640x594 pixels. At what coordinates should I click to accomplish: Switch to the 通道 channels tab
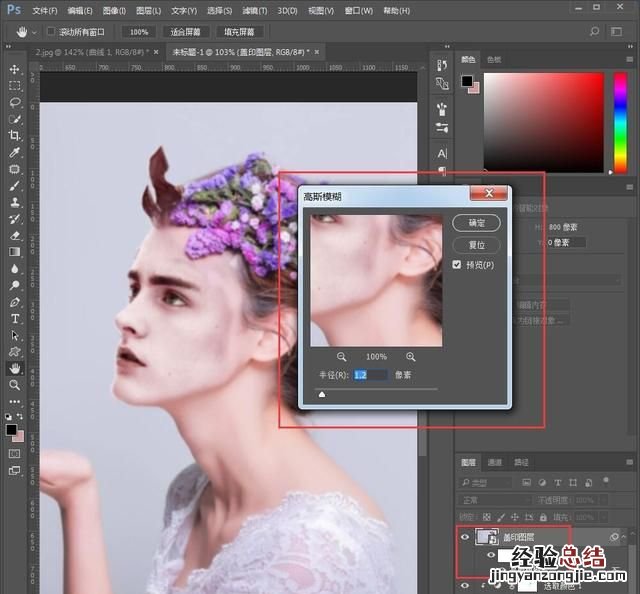[495, 462]
